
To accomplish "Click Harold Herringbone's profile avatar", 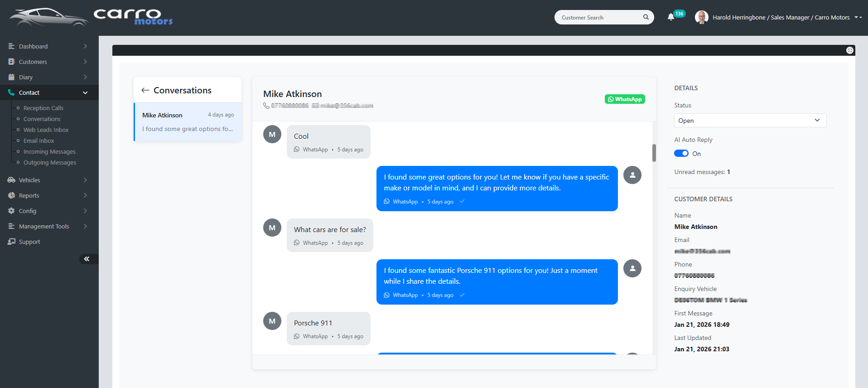I will [x=701, y=17].
